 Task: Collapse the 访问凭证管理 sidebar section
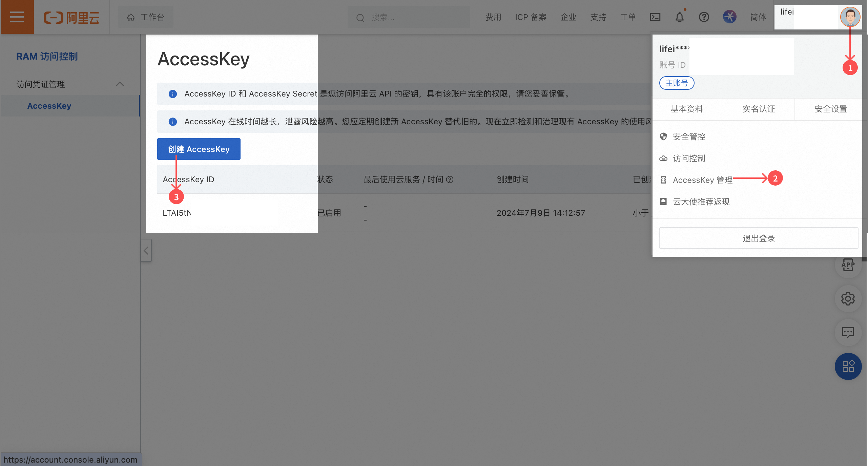(119, 84)
